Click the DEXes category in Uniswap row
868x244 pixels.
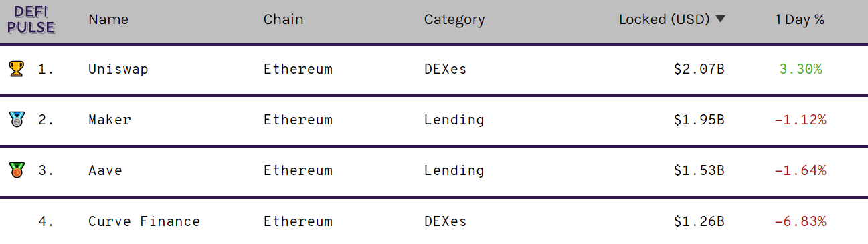point(446,69)
